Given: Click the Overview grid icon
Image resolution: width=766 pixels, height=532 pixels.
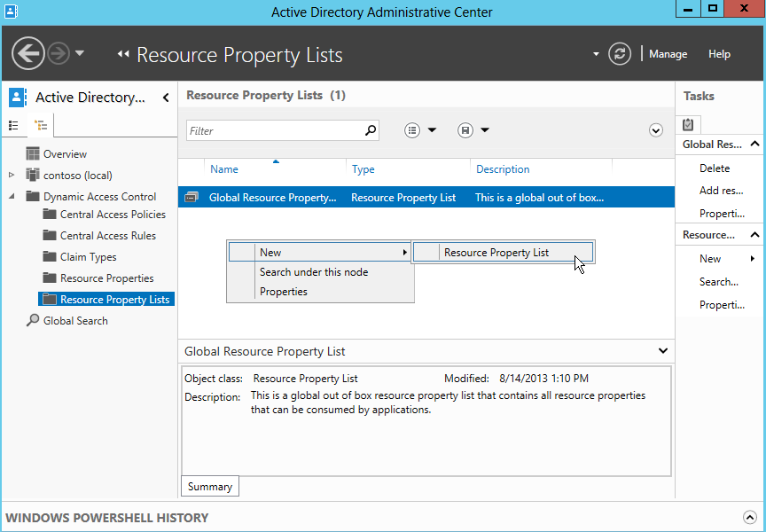Looking at the screenshot, I should 33,154.
